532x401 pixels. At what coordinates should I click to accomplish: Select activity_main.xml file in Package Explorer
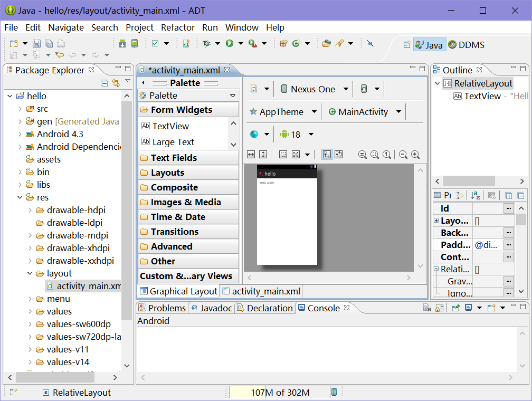click(83, 286)
